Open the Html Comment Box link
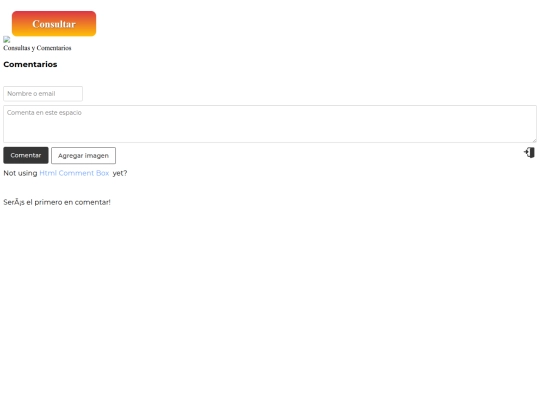The image size is (540, 405). [74, 173]
